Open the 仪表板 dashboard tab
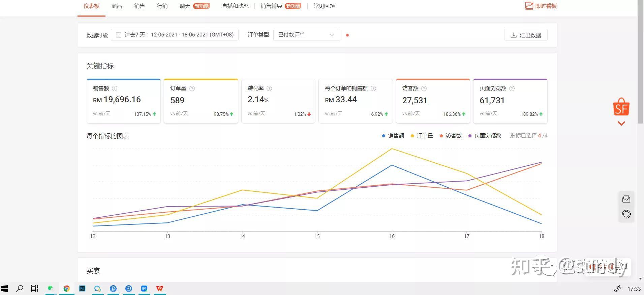Screen dimensions: 644x295 (x=91, y=6)
